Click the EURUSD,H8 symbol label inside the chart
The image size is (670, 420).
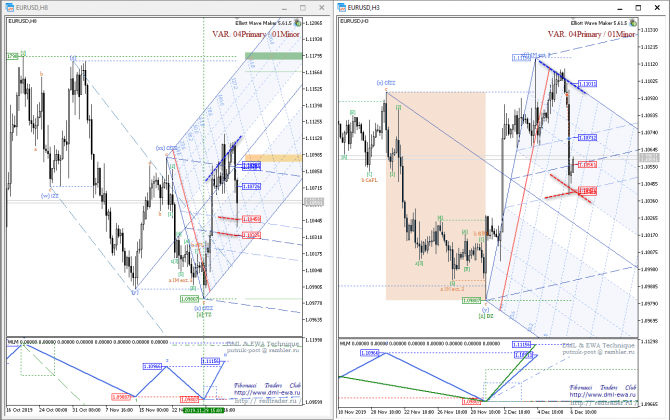click(22, 21)
